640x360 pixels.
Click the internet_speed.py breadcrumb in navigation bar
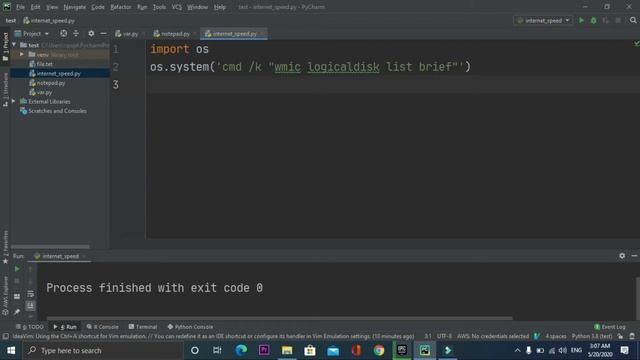(x=49, y=20)
